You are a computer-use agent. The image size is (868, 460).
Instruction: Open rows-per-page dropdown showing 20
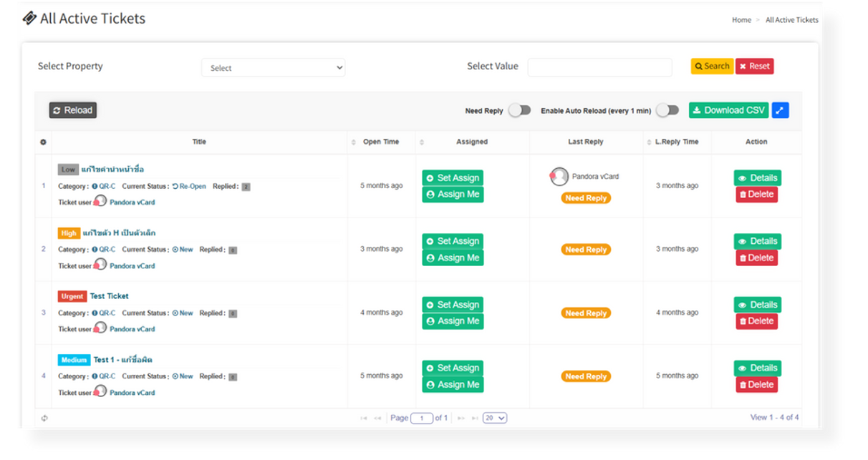[495, 418]
